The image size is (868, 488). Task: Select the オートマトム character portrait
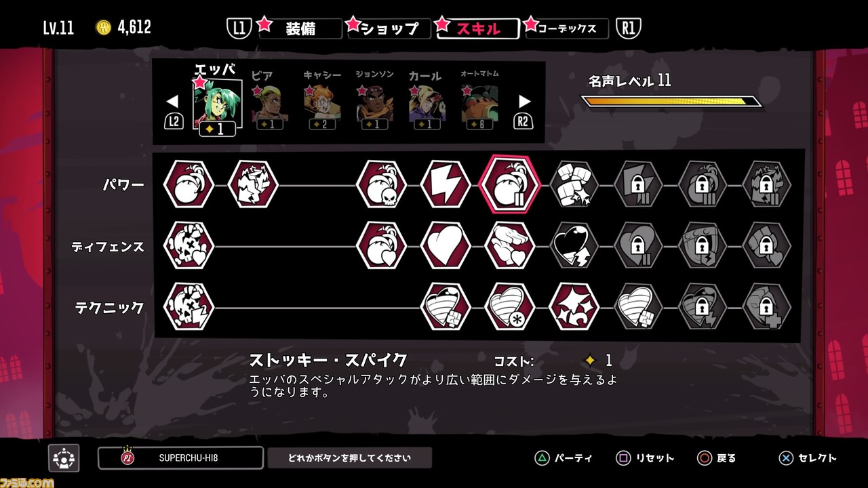(479, 102)
